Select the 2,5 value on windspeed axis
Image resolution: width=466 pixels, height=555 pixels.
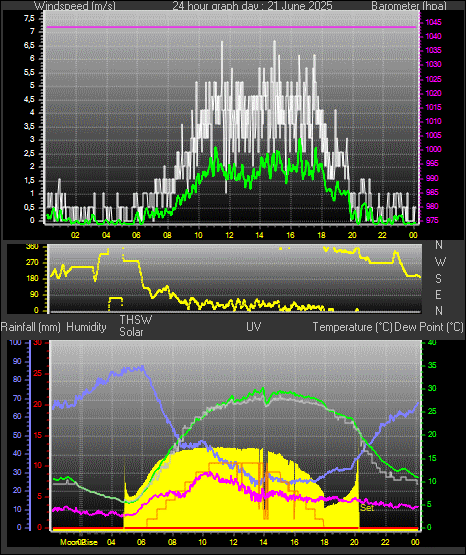(29, 153)
